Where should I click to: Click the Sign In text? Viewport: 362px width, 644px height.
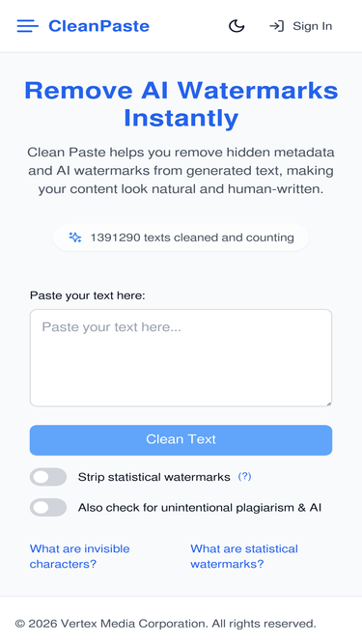[x=313, y=26]
